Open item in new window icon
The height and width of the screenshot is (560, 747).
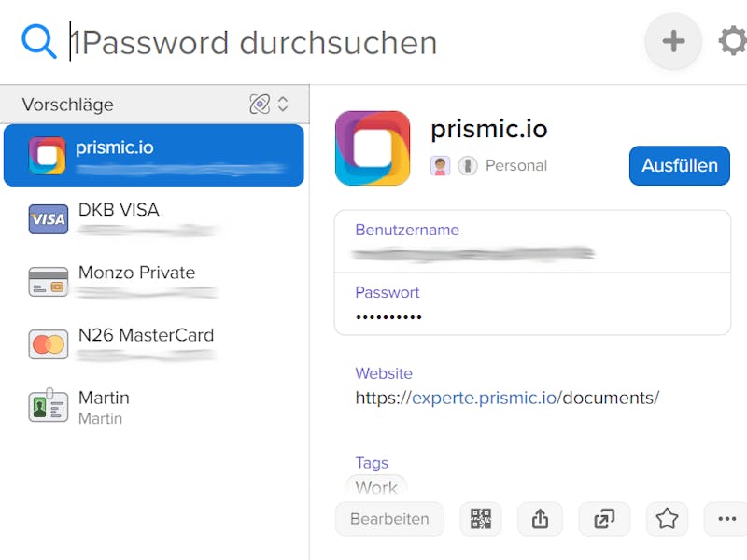[x=604, y=519]
